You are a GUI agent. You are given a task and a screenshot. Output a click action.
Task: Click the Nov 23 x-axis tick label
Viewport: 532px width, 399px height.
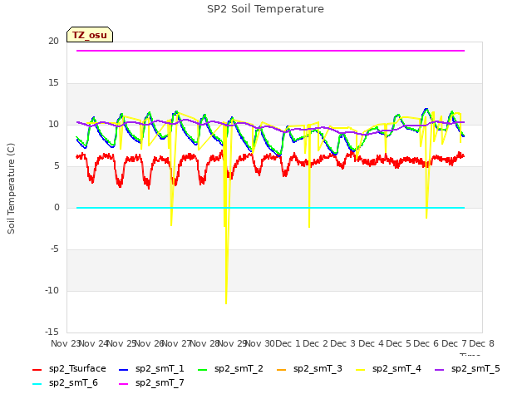coord(65,343)
